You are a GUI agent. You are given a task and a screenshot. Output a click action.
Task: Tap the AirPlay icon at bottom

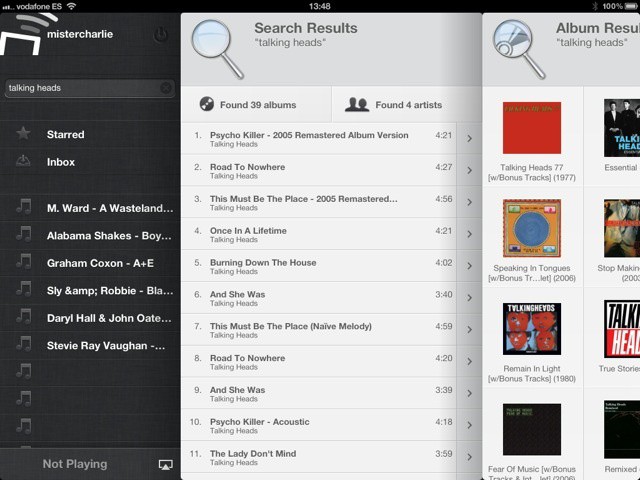tap(165, 465)
